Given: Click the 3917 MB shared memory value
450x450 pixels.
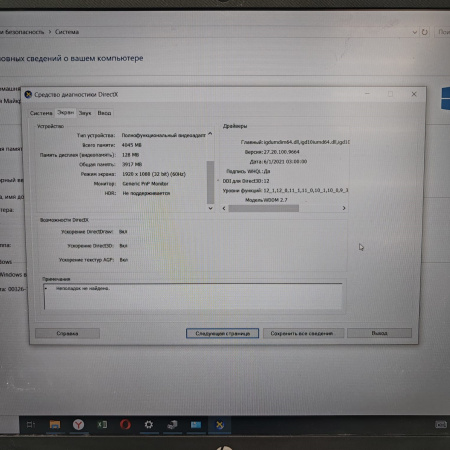Looking at the screenshot, I should [x=132, y=164].
